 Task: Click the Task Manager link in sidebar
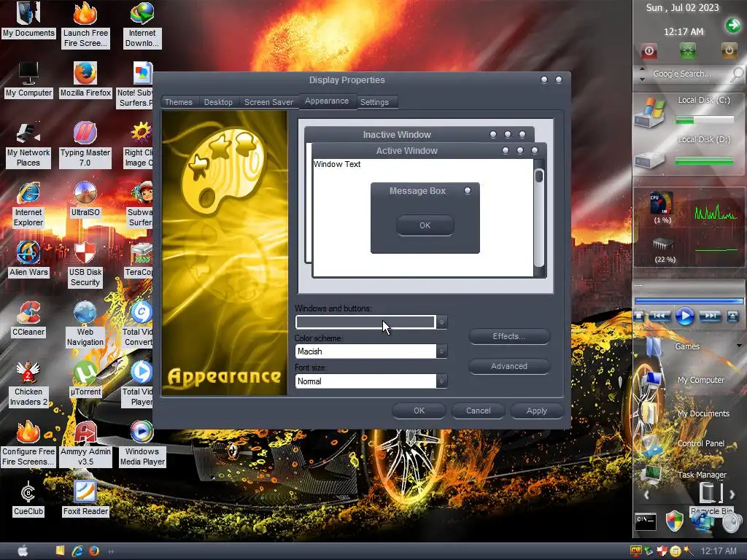[702, 475]
